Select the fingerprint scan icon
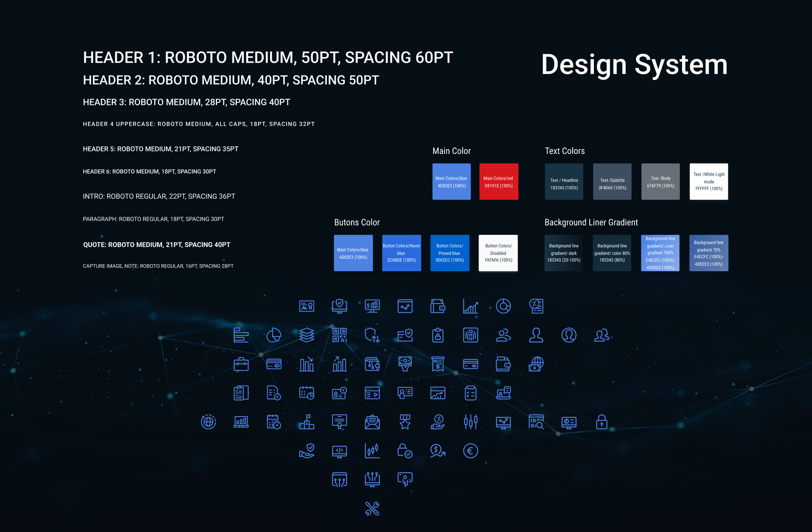Image resolution: width=812 pixels, height=532 pixels. pos(471,335)
